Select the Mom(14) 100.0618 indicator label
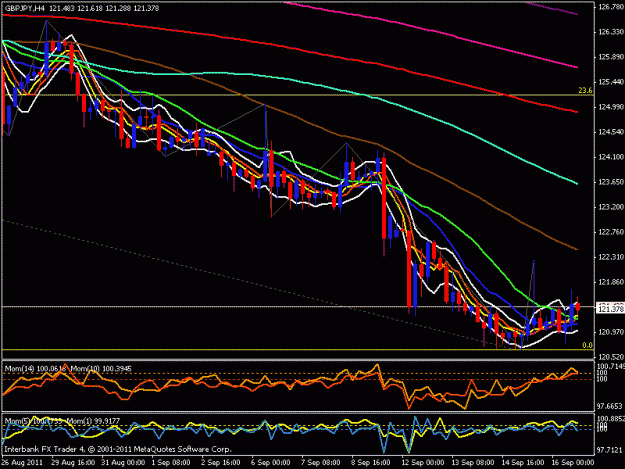 point(35,369)
